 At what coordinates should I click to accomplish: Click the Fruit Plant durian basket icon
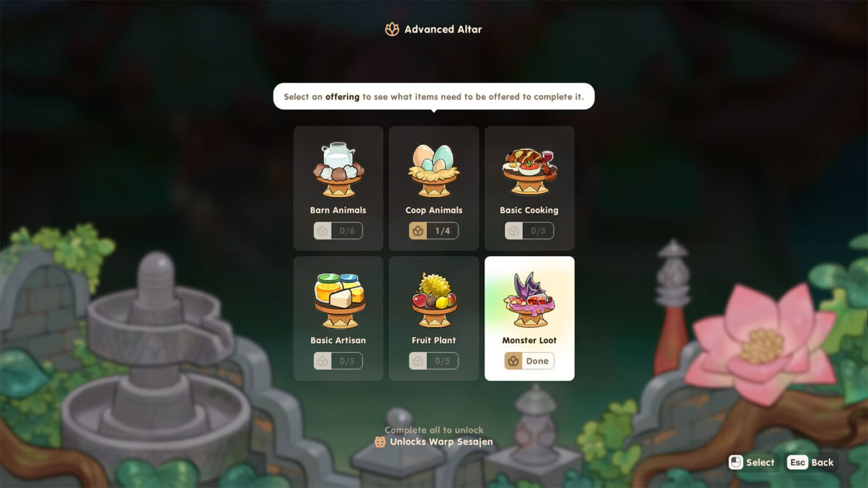434,300
